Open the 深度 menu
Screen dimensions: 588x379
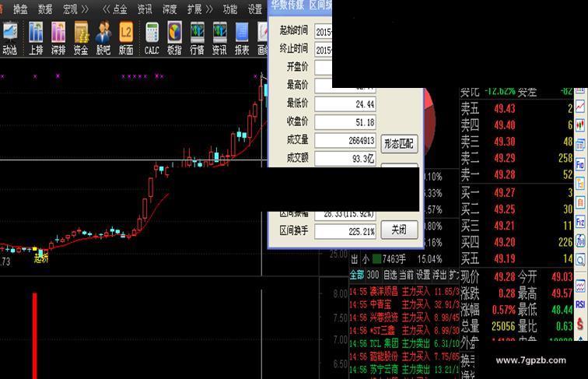170,9
